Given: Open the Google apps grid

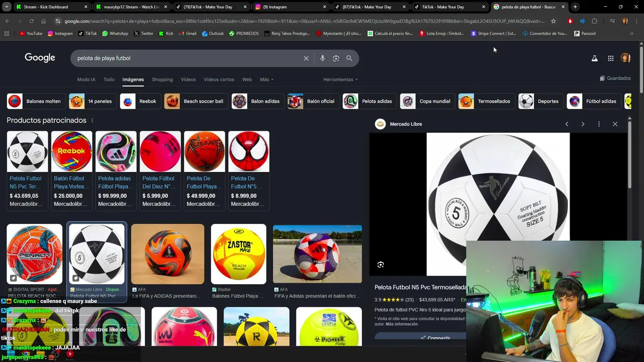Looking at the screenshot, I should coord(611,58).
